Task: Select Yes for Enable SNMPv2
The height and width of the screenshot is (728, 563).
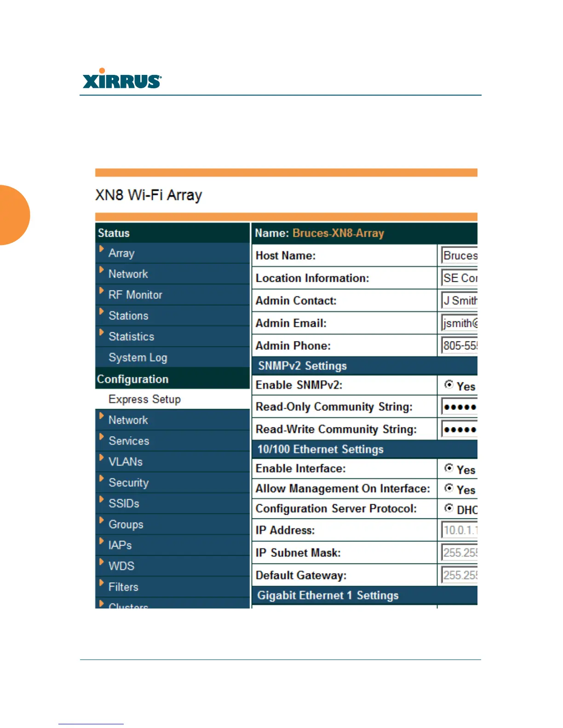Action: [449, 384]
